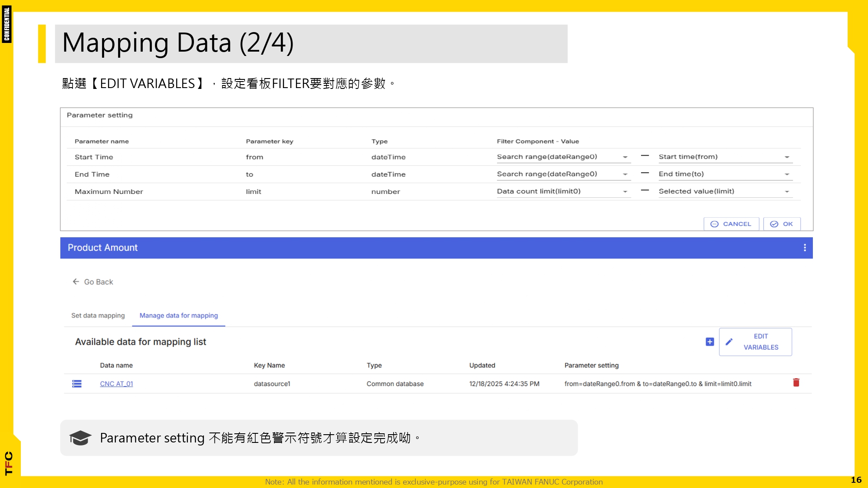Open the CNC AT_01 data link

pyautogui.click(x=116, y=383)
